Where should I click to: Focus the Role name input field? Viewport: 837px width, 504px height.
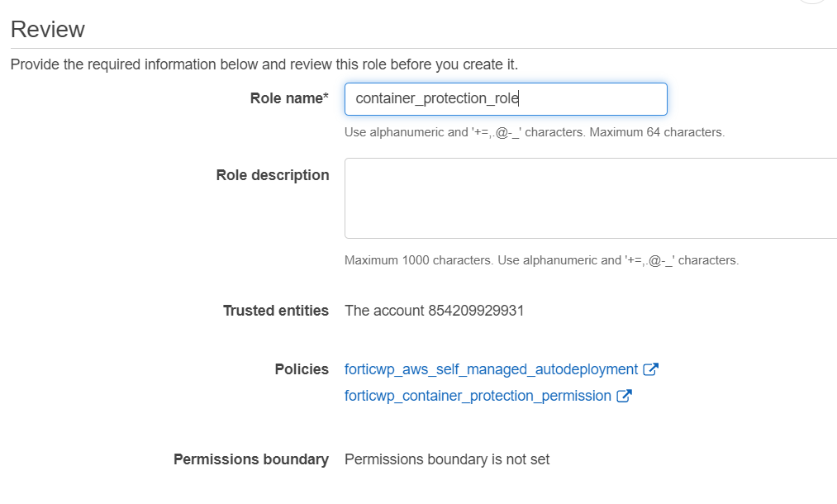(x=505, y=99)
